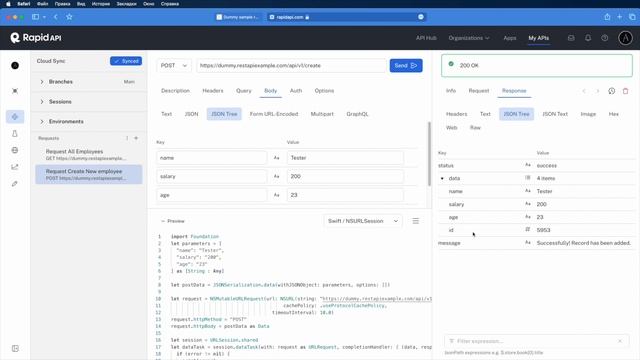
Task: Expand the Sessions section
Action: tap(42, 102)
